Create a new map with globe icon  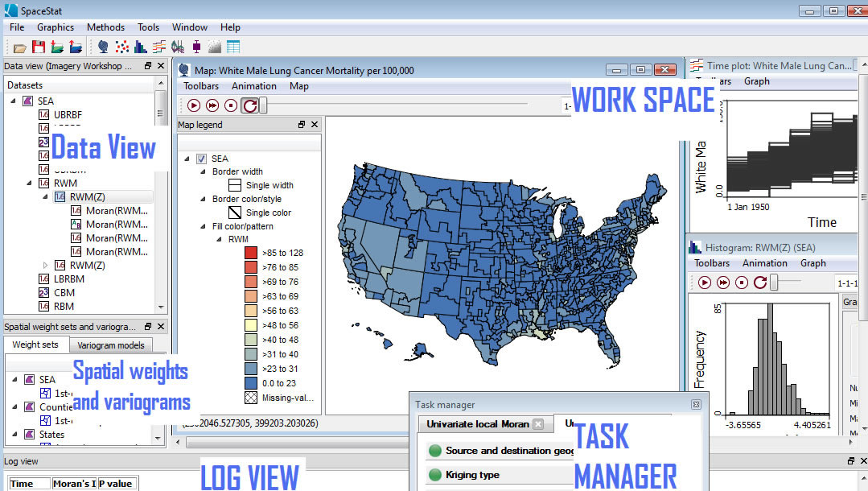104,47
